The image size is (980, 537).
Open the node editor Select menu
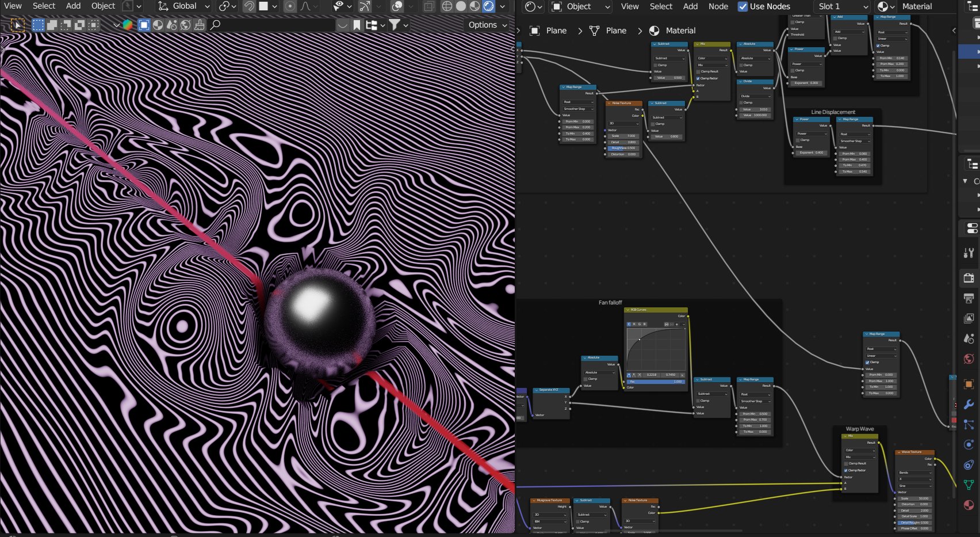661,6
